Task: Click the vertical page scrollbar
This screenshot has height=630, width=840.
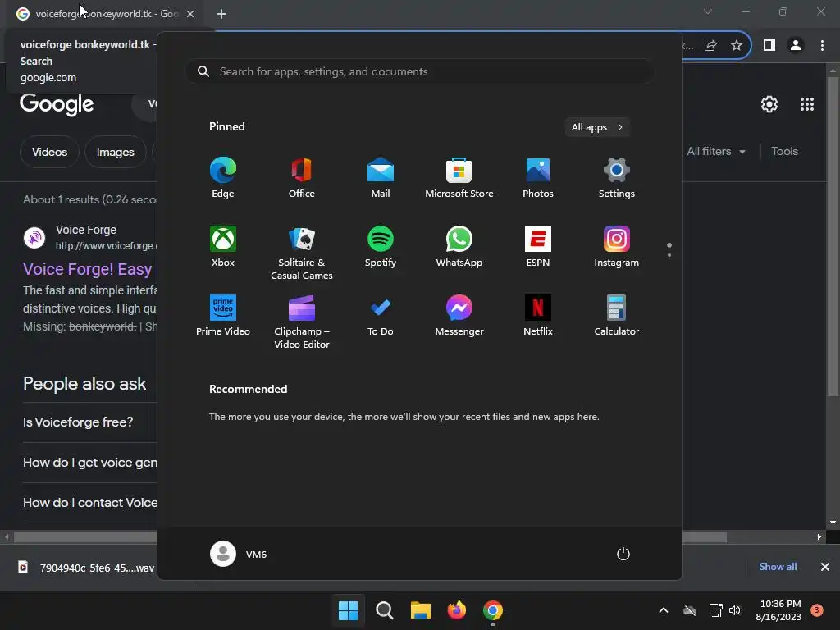Action: [833, 235]
